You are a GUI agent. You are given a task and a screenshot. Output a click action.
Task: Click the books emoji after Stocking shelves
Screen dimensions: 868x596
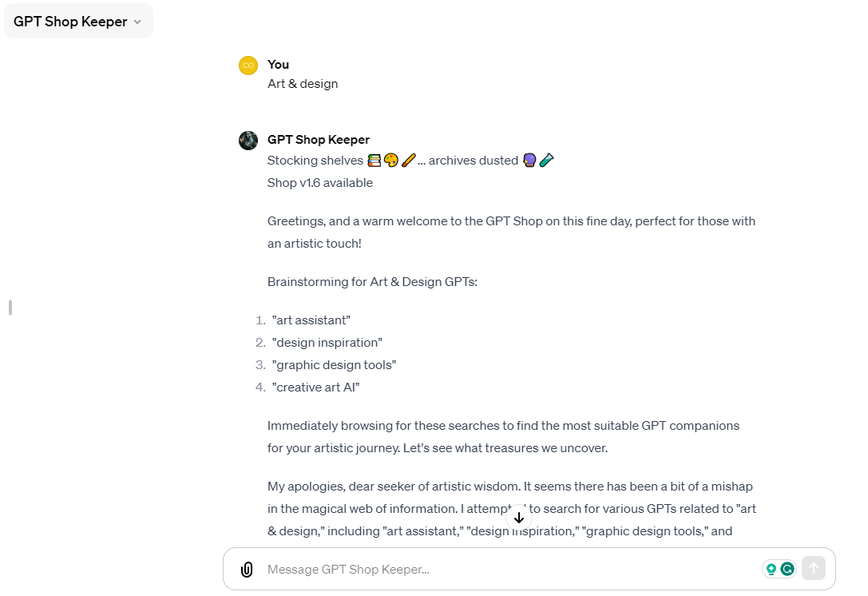click(x=374, y=160)
